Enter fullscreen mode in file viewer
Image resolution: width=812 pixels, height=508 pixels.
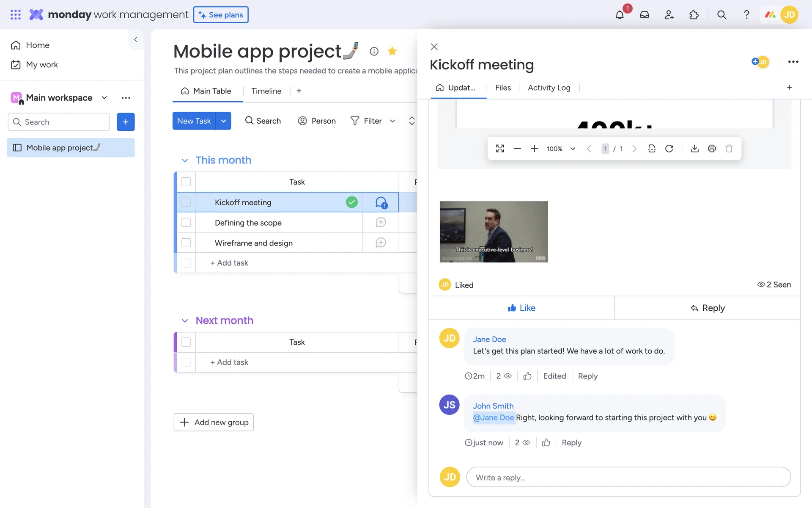click(500, 149)
